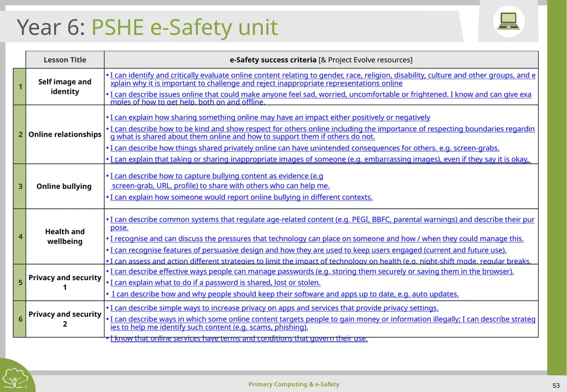Select the 'Privacy and security 1' lesson title
The width and height of the screenshot is (567, 392).
65,282
